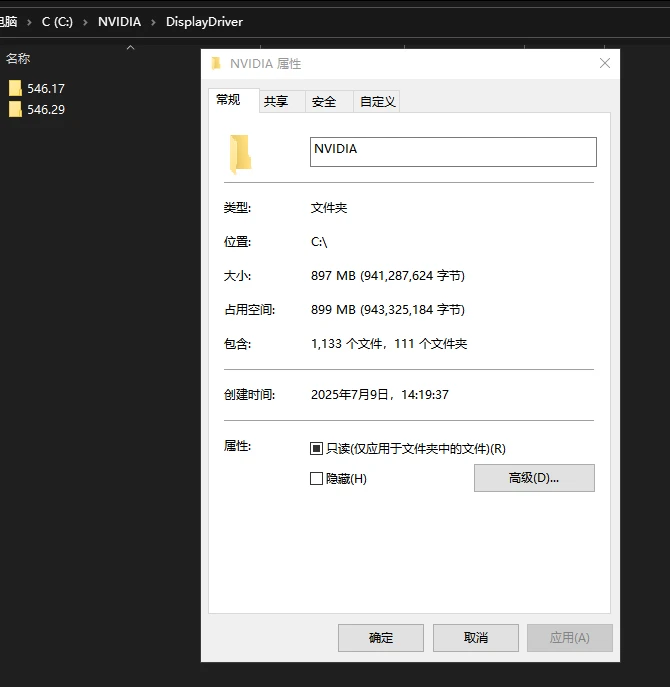Viewport: 670px width, 687px height.
Task: Go to C (C:) in address bar
Action: [x=57, y=22]
